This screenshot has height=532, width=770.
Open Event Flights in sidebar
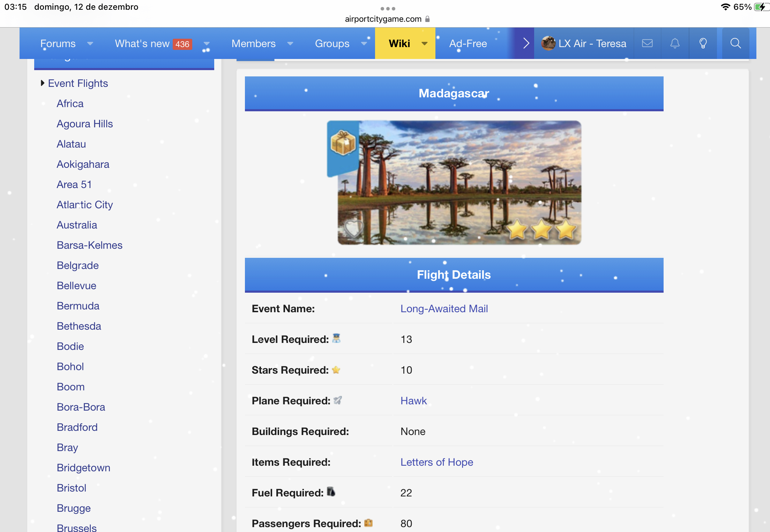click(78, 83)
